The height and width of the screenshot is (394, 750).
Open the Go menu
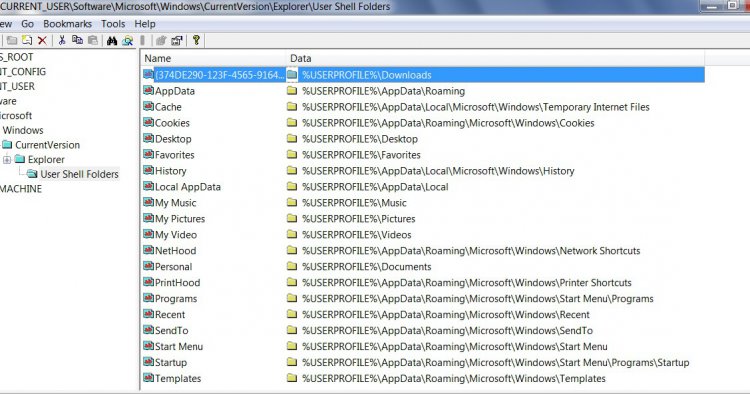pos(27,24)
